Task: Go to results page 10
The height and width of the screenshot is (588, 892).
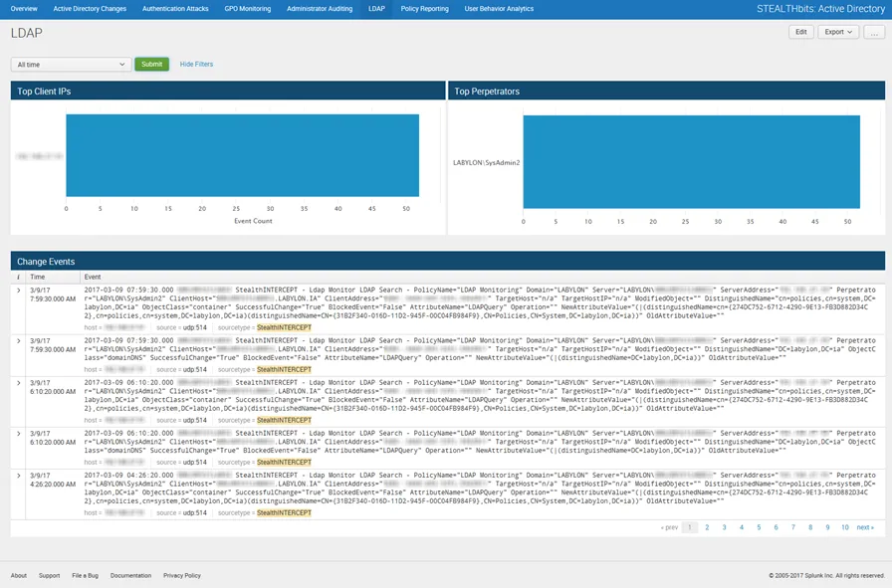Action: coord(845,527)
